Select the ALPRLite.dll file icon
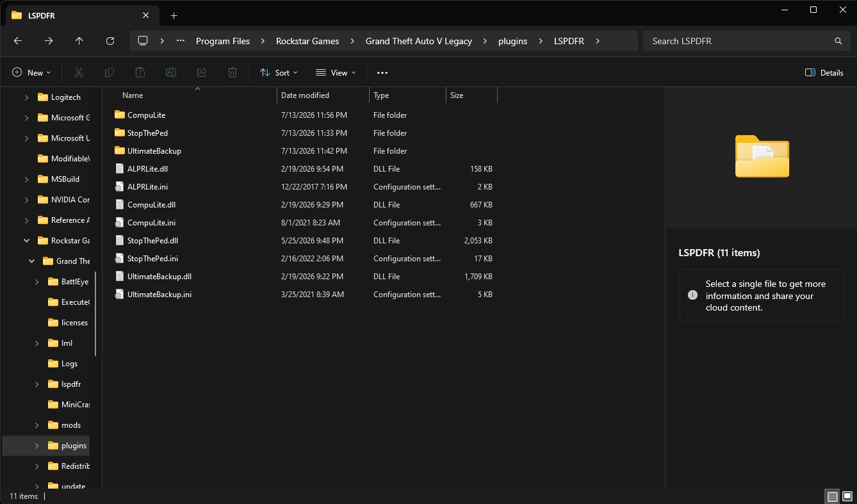 click(x=119, y=168)
